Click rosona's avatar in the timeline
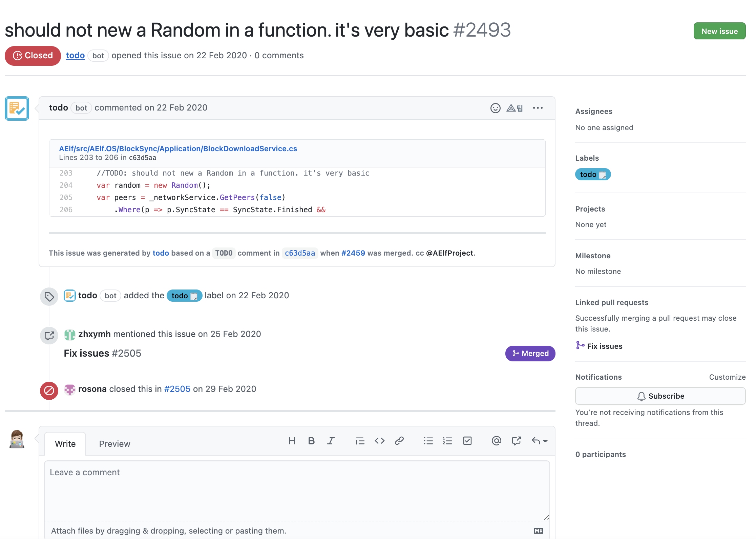 (x=70, y=390)
